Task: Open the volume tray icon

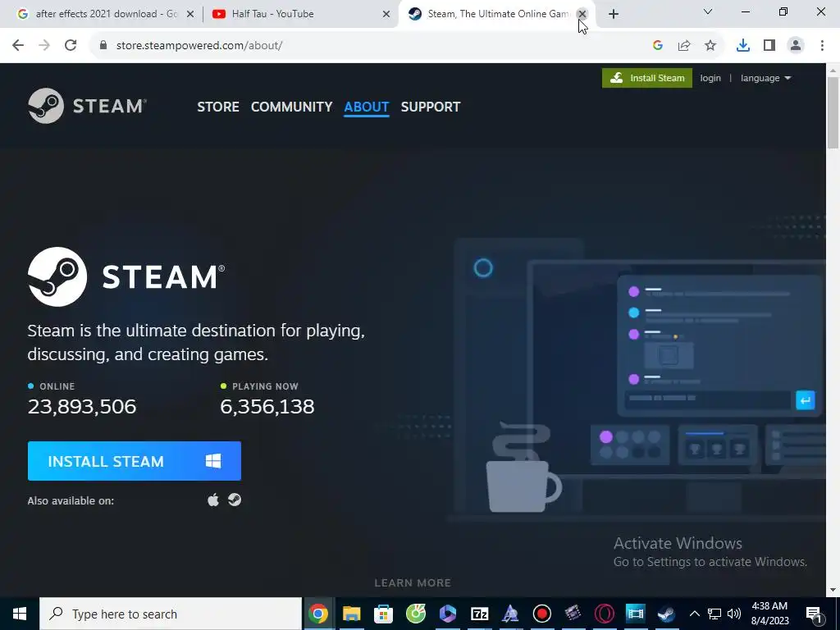Action: [734, 614]
